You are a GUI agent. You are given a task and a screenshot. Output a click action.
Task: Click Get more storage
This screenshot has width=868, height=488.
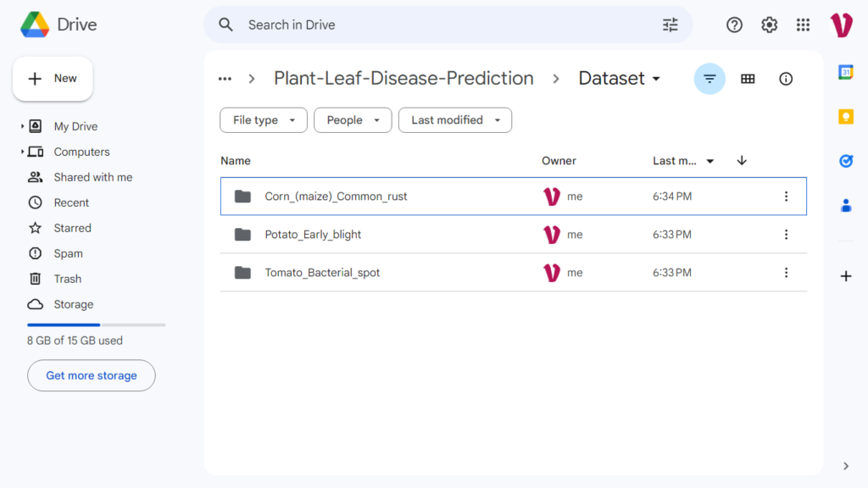[92, 375]
